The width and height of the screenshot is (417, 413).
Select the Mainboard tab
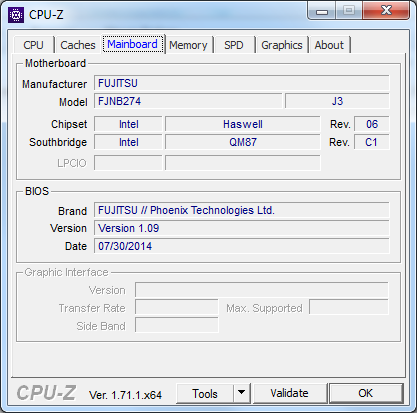click(x=133, y=44)
